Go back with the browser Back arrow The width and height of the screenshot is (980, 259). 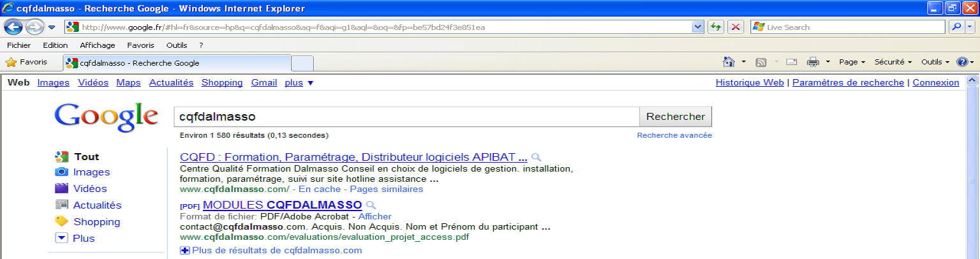[13, 27]
